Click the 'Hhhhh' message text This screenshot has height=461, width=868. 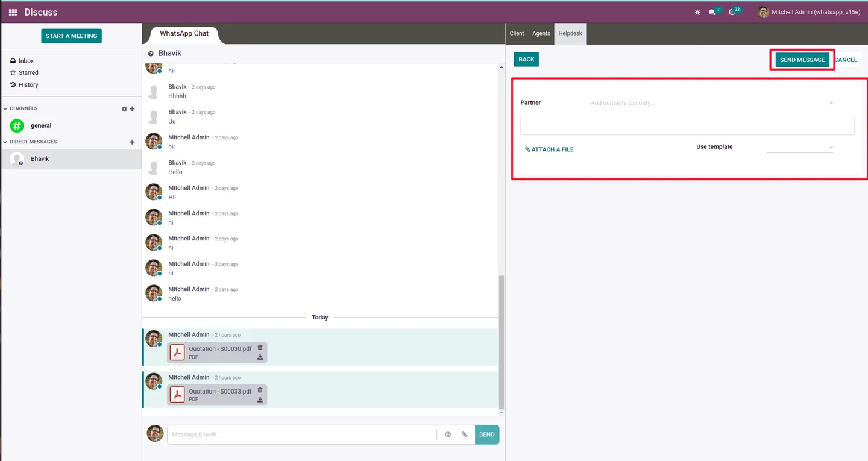pyautogui.click(x=177, y=96)
